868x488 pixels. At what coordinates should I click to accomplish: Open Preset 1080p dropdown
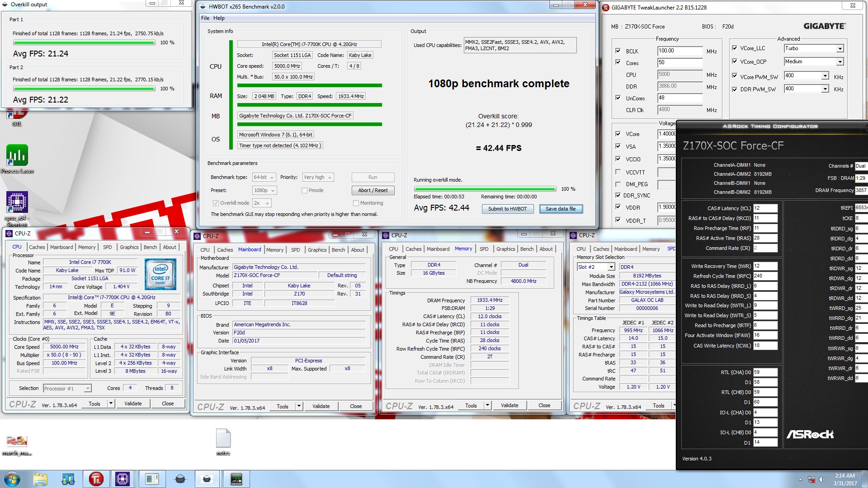coord(264,190)
